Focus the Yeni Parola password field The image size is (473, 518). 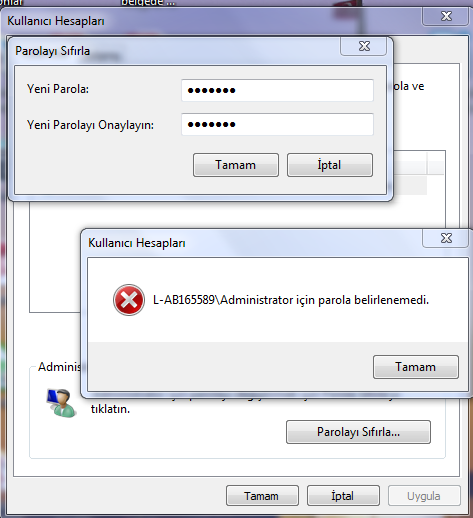[x=277, y=90]
